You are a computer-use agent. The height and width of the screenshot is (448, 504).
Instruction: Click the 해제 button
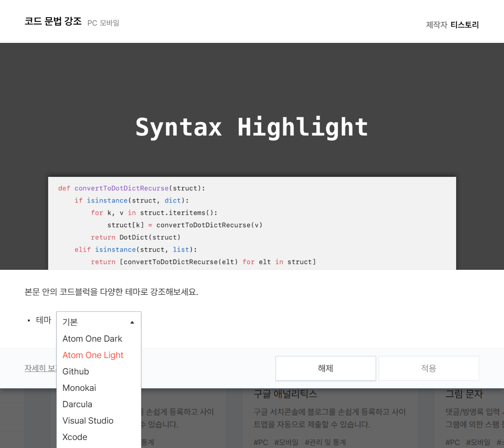point(326,368)
